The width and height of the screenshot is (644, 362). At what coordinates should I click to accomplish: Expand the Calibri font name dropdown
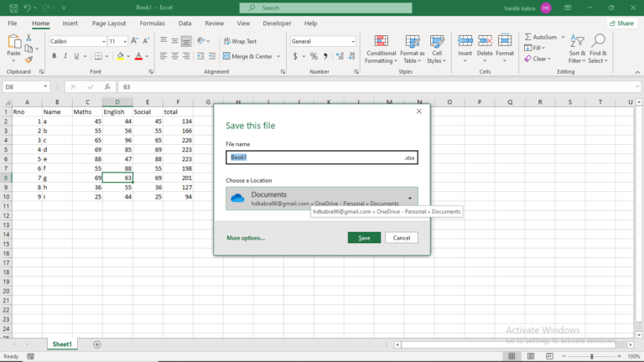(103, 41)
